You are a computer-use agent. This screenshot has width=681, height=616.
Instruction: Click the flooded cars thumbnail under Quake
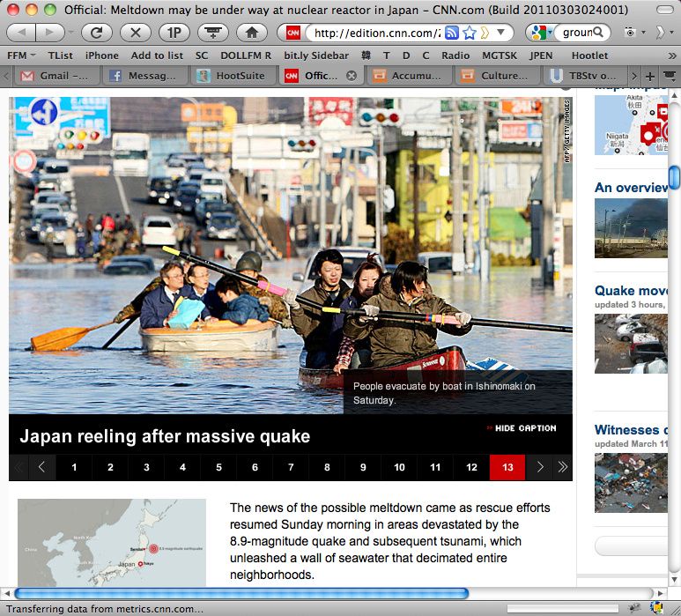(x=631, y=344)
